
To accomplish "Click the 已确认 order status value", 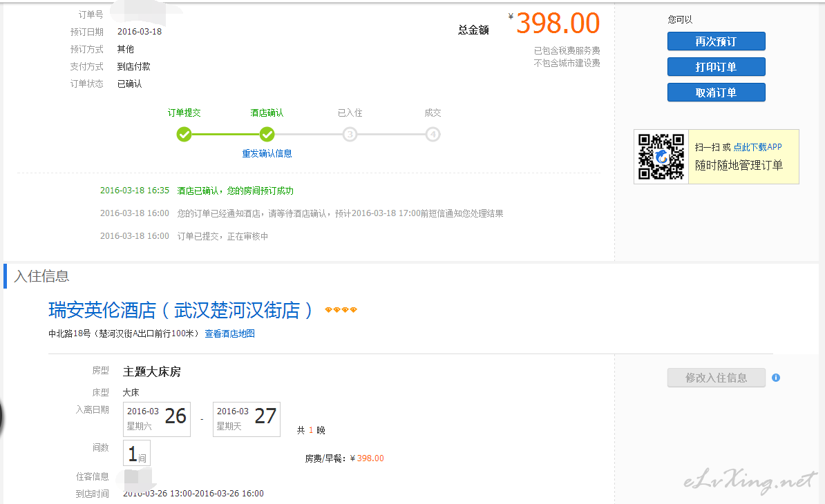I will tap(129, 84).
